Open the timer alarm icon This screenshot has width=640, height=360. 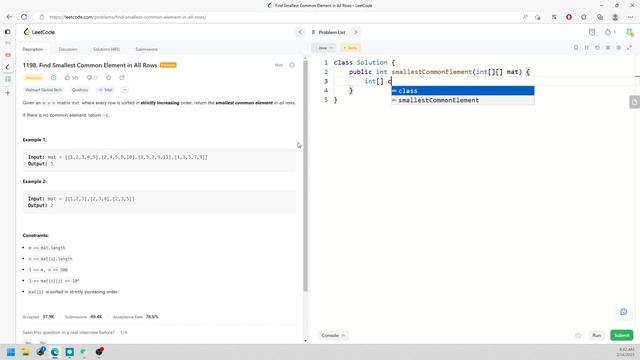tap(592, 32)
